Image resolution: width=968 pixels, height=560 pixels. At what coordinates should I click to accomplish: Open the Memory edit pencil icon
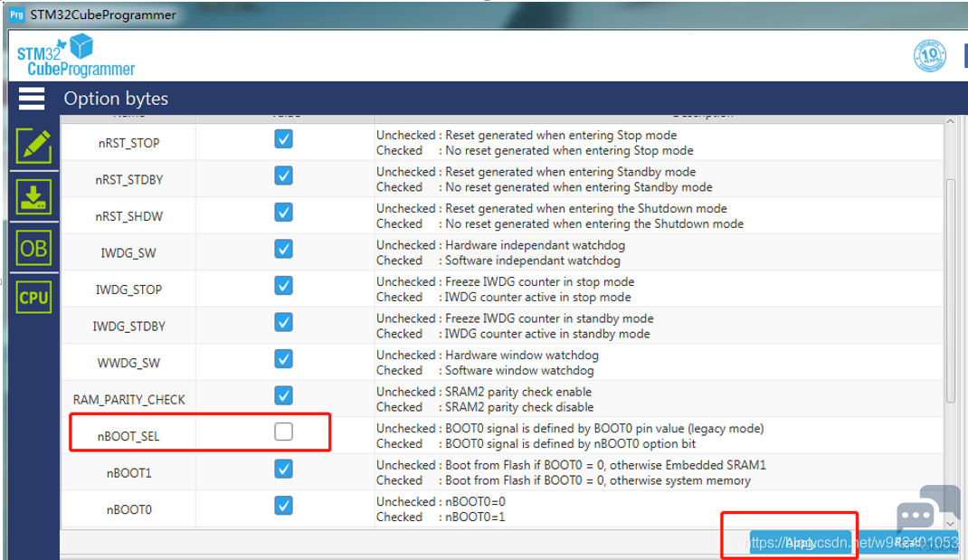[x=34, y=147]
